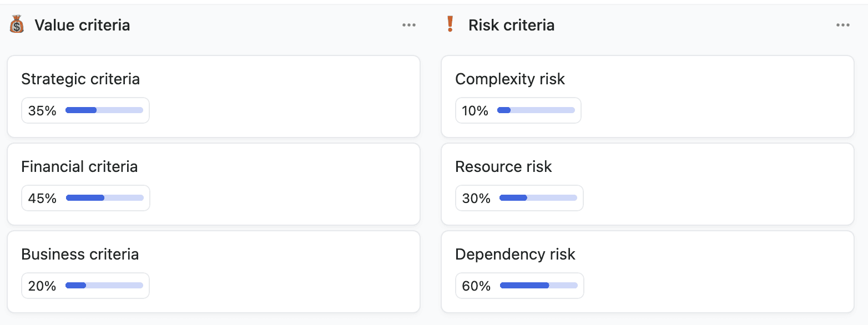
Task: Click the Value criteria column header
Action: click(82, 24)
